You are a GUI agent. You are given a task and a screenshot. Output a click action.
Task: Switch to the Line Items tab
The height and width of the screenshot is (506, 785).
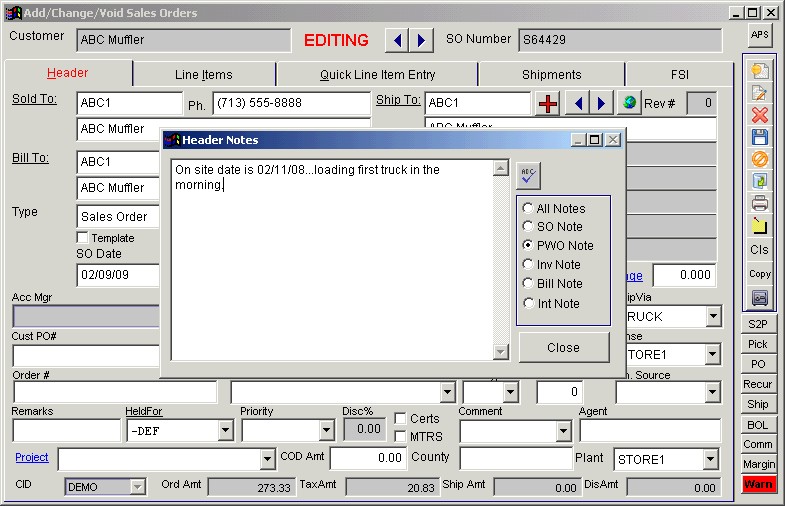point(203,75)
